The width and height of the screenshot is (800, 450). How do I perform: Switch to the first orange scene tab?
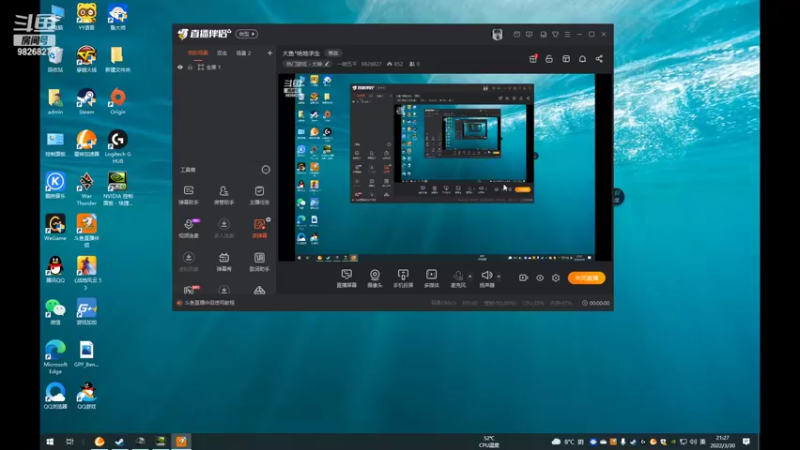(x=197, y=53)
